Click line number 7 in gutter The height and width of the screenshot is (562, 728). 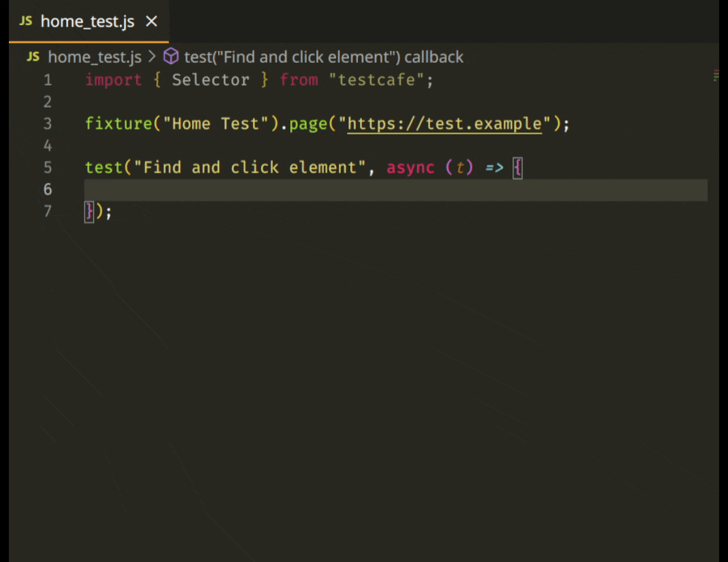pos(47,211)
